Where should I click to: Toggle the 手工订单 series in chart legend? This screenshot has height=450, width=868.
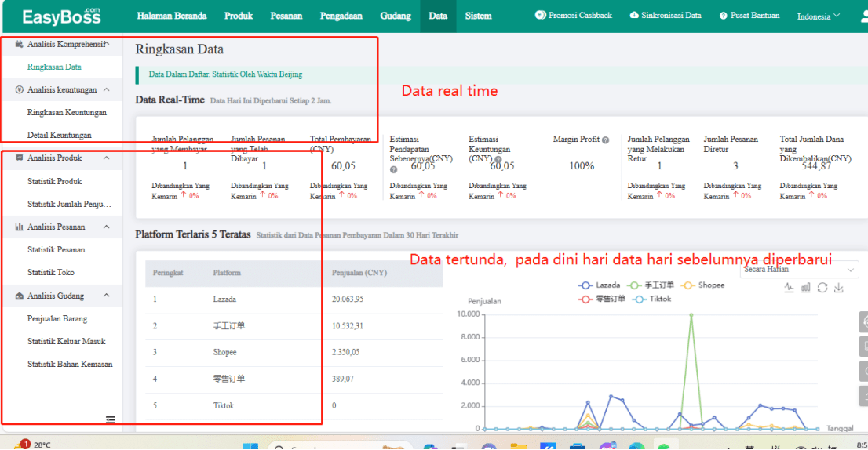pyautogui.click(x=651, y=285)
